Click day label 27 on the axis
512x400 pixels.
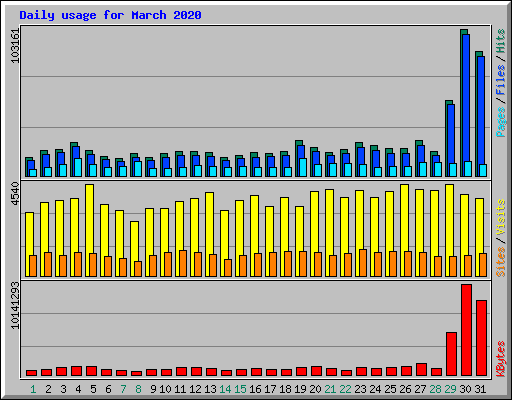pyautogui.click(x=420, y=389)
